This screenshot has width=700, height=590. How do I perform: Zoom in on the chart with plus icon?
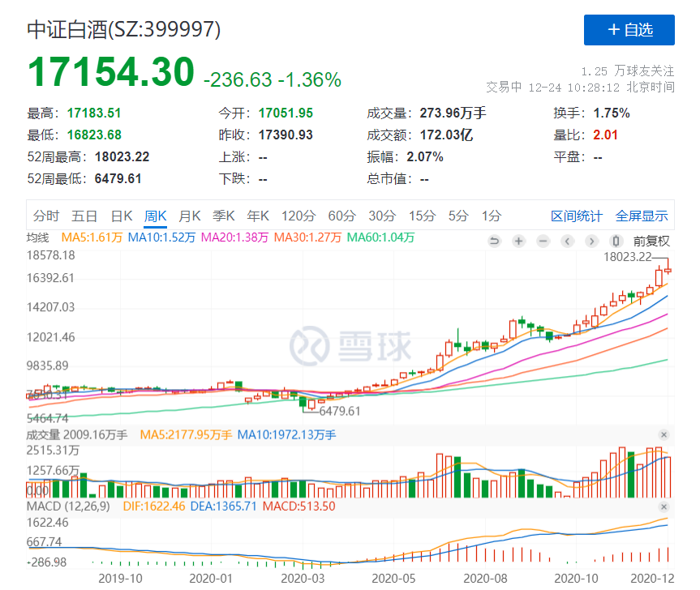[519, 241]
